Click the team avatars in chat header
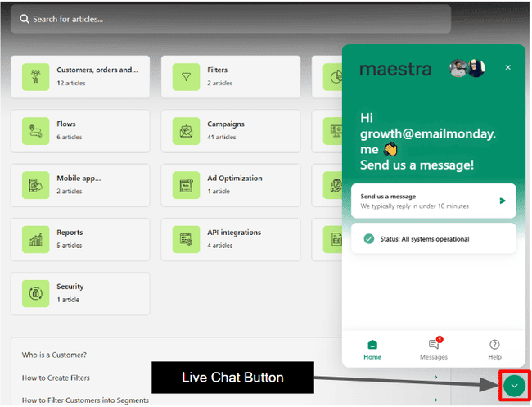This screenshot has height=407, width=532. pyautogui.click(x=467, y=68)
